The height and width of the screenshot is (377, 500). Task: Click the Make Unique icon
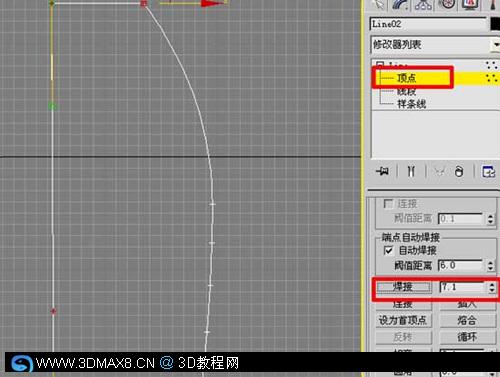tap(440, 171)
